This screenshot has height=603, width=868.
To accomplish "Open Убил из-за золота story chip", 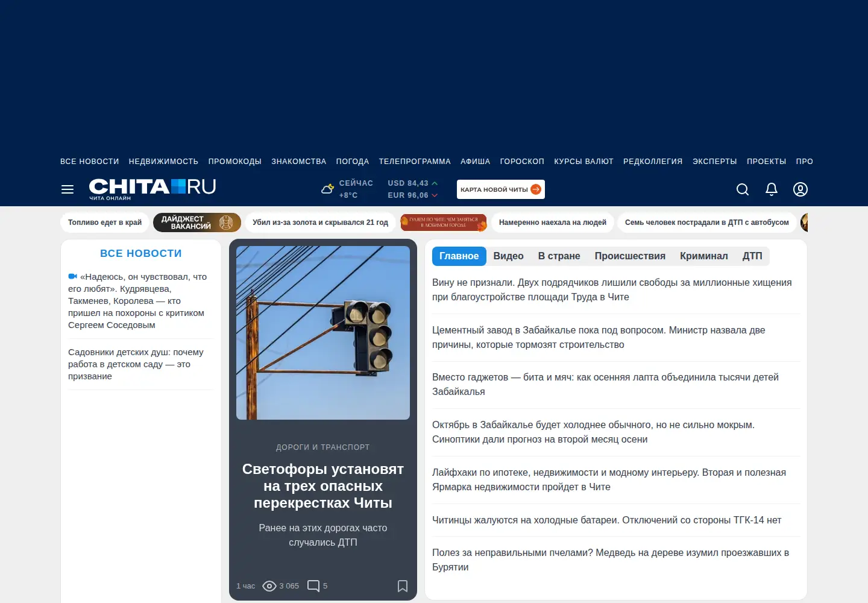I will 321,223.
